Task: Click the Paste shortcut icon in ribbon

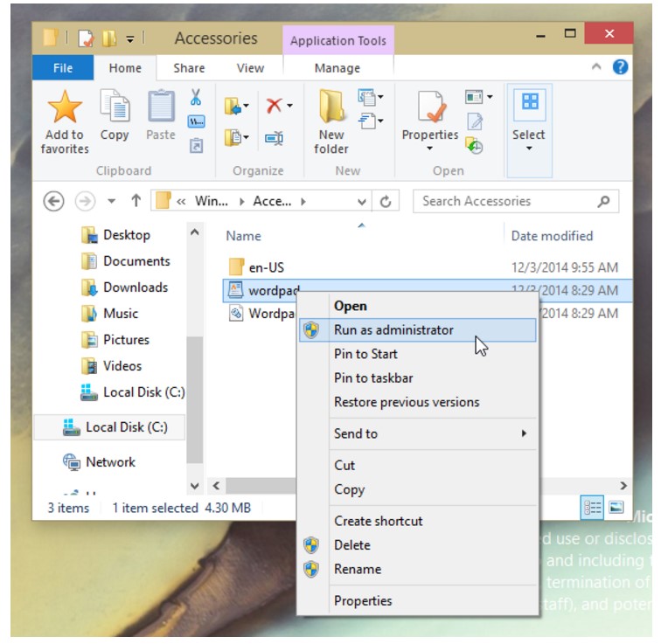Action: 196,146
